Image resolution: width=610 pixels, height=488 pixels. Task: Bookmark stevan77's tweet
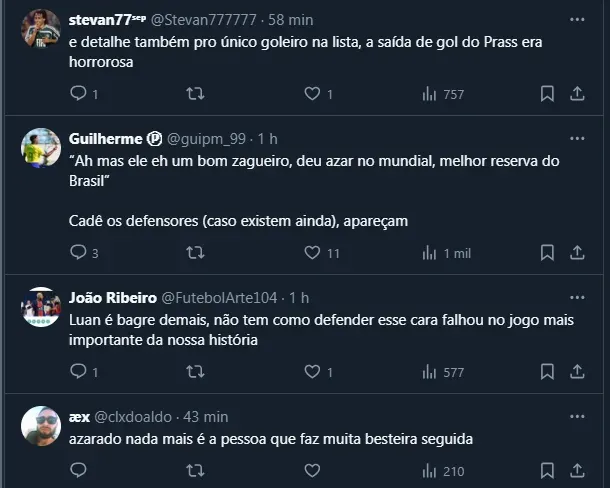point(547,94)
